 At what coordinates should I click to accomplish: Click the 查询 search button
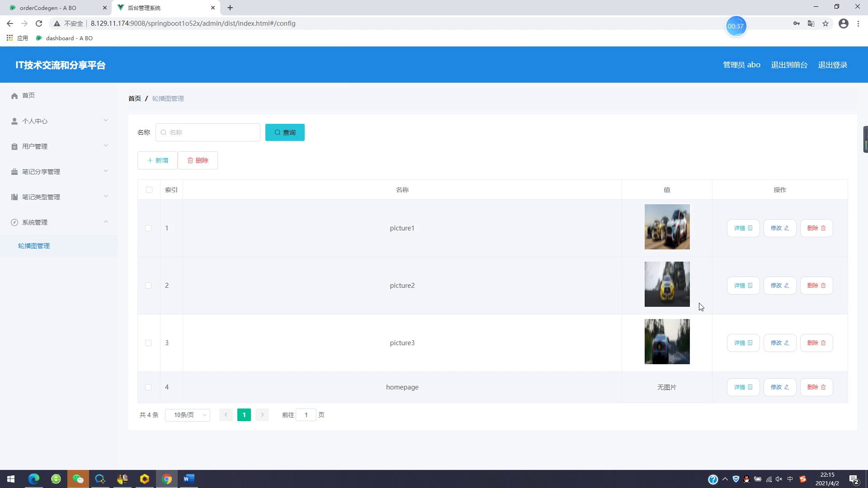[285, 132]
